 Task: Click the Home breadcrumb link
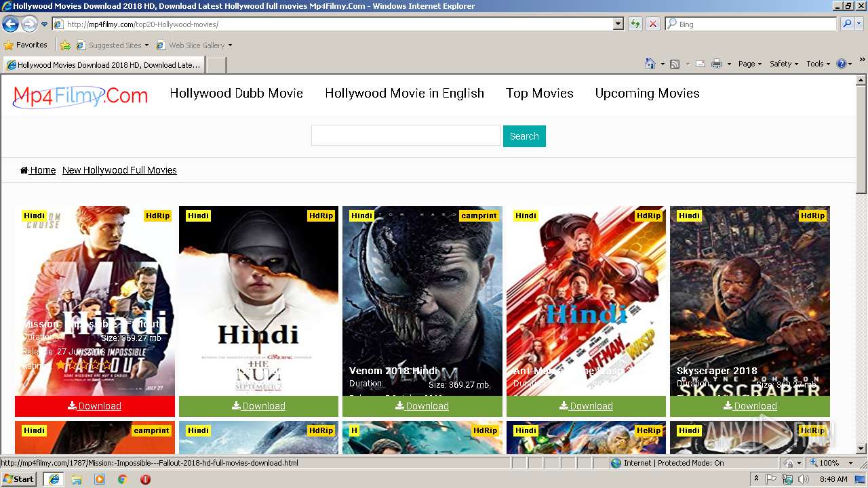(x=38, y=170)
